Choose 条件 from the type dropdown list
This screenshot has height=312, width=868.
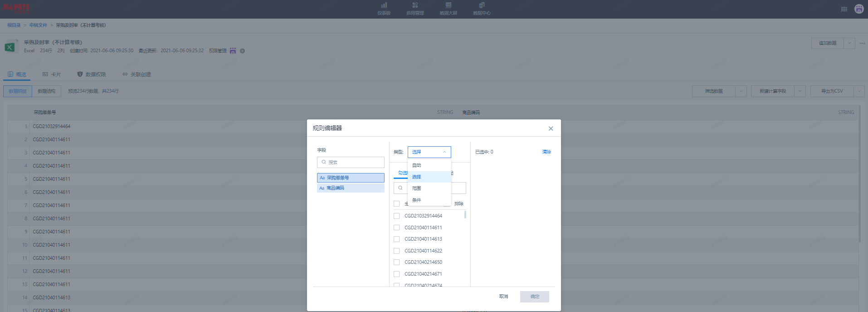coord(429,200)
